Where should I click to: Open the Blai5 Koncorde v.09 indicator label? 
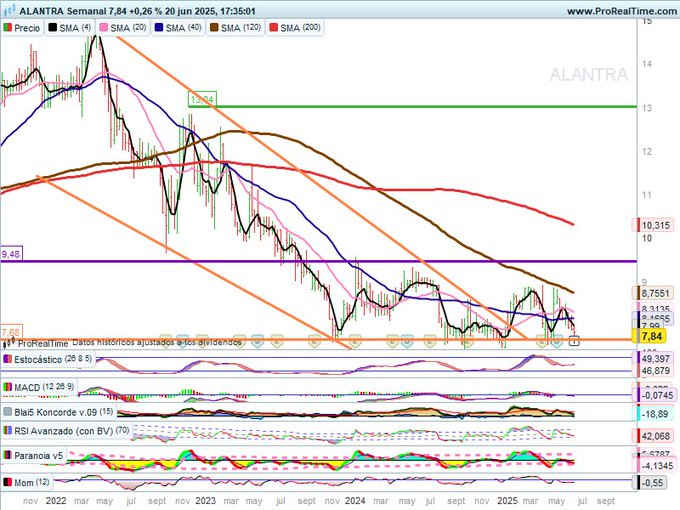click(x=59, y=412)
